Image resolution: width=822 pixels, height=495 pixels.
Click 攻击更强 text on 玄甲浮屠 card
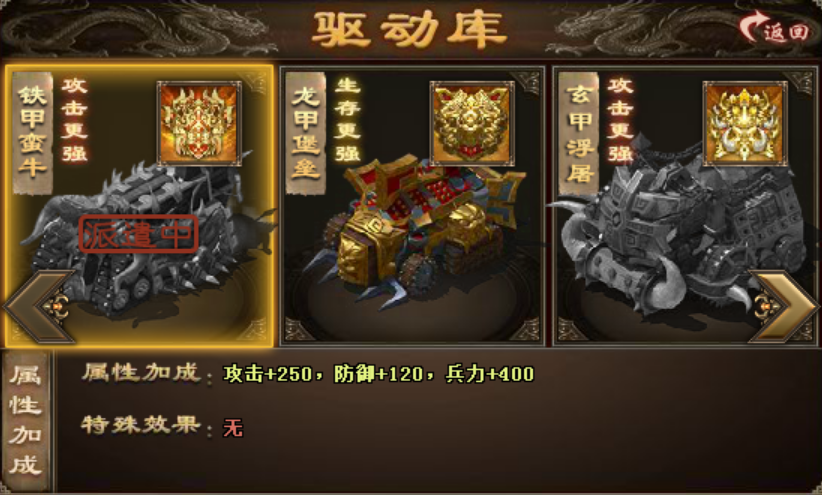pyautogui.click(x=621, y=120)
